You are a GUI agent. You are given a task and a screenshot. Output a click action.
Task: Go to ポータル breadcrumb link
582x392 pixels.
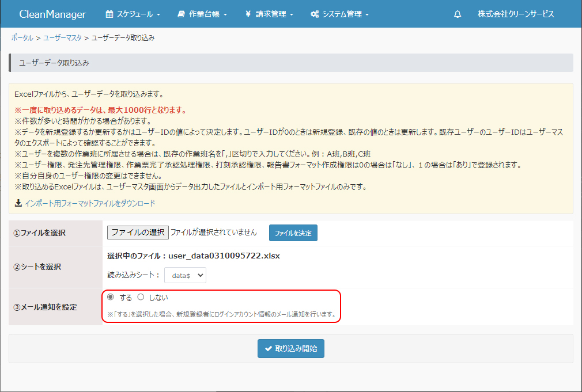tap(22, 38)
